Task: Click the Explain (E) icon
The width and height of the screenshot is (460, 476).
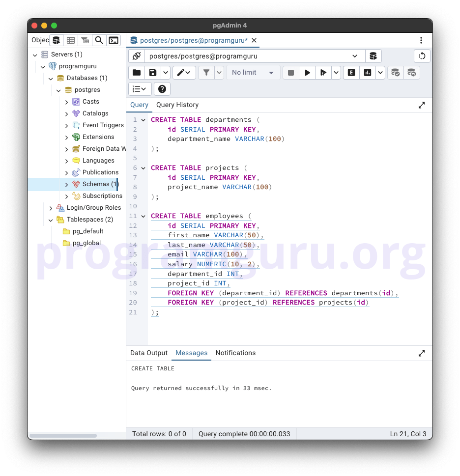Action: pyautogui.click(x=351, y=73)
